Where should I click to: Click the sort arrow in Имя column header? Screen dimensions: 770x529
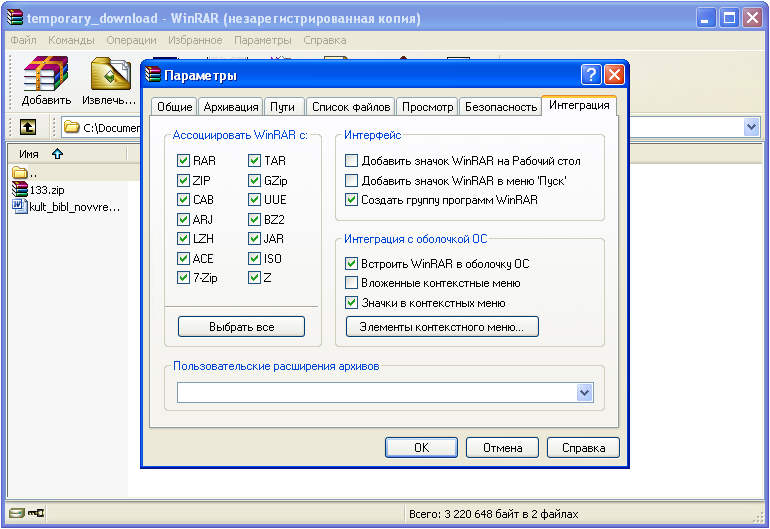click(57, 154)
